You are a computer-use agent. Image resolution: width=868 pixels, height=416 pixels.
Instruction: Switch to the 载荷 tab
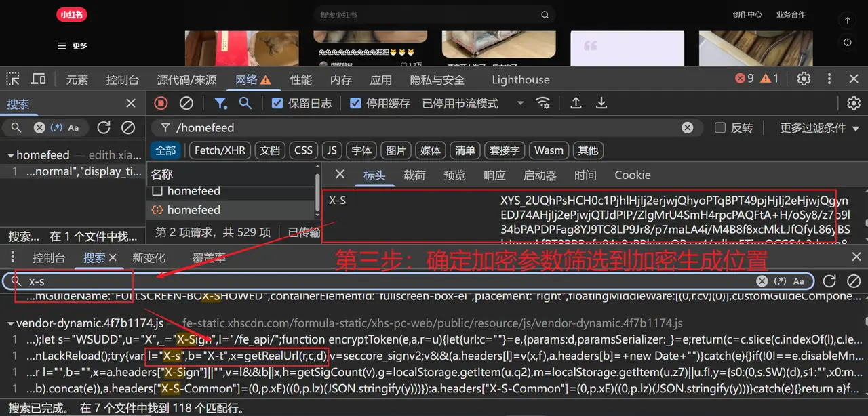(414, 175)
